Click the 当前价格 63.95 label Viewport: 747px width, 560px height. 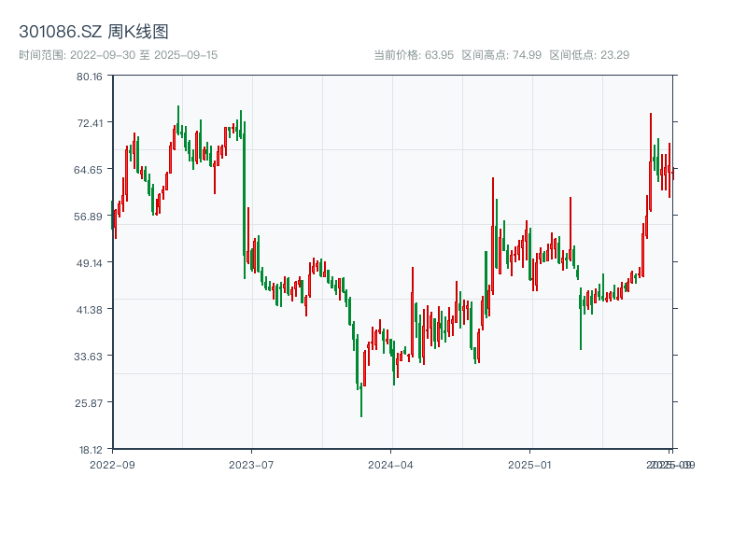click(x=414, y=55)
